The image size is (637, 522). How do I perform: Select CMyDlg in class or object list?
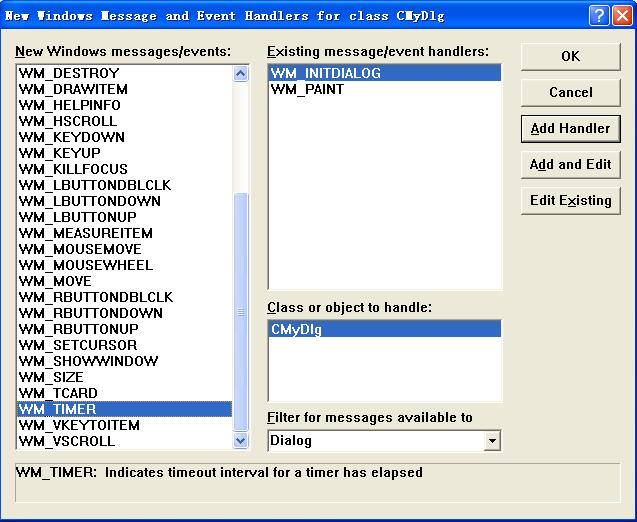[385, 329]
